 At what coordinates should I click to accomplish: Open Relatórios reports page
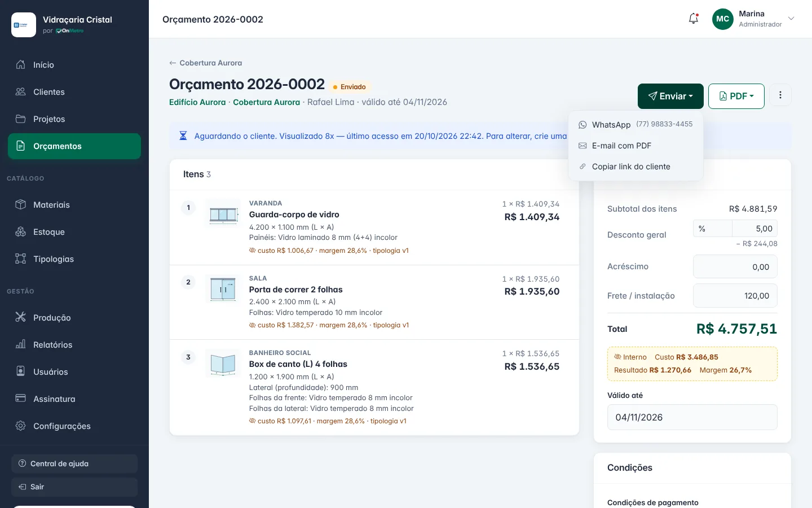(x=74, y=345)
